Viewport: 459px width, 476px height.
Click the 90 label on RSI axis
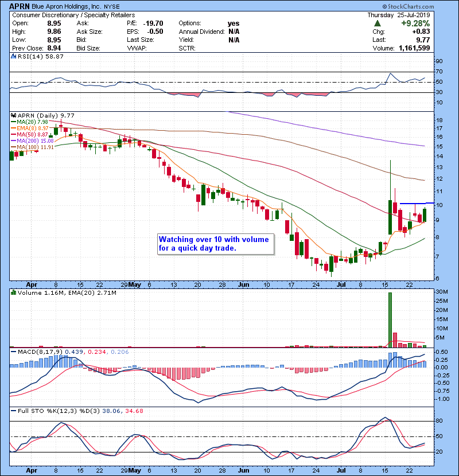439,61
